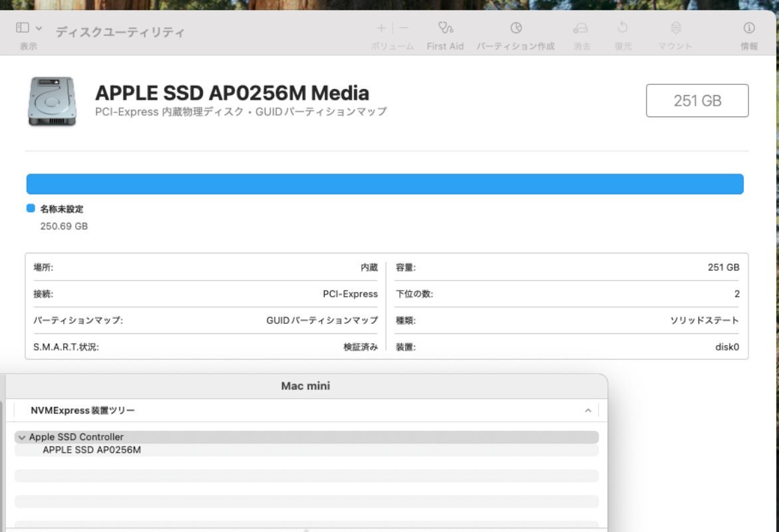Click the 復元 restore icon
The width and height of the screenshot is (779, 532).
[623, 28]
